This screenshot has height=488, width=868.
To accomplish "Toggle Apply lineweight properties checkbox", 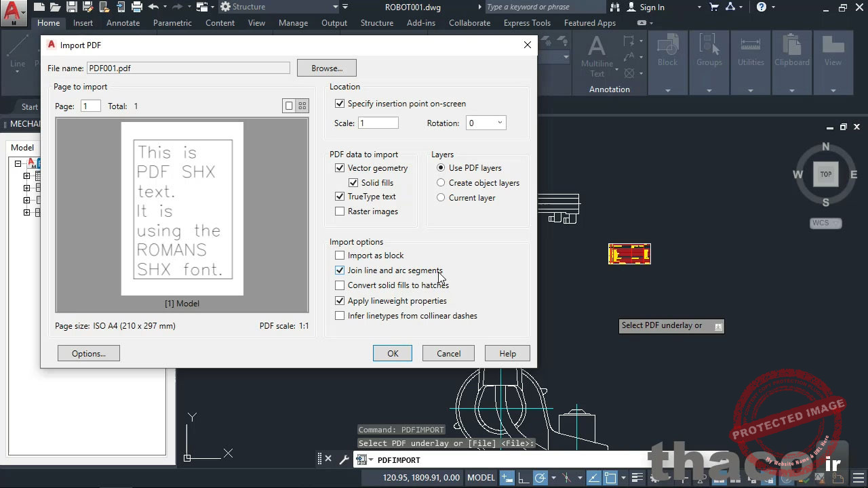I will [340, 301].
